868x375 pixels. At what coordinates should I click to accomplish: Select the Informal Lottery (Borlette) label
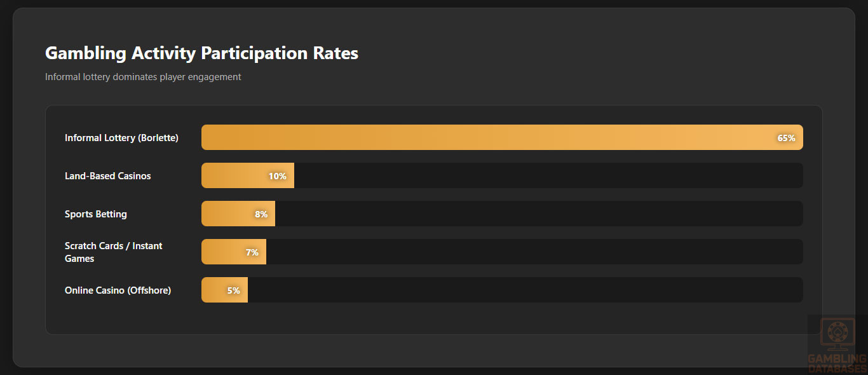(x=121, y=138)
